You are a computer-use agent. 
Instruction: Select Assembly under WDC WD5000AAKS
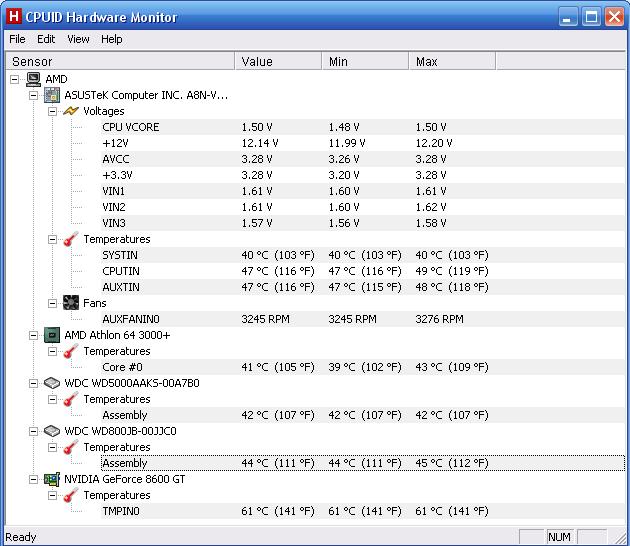click(x=363, y=415)
